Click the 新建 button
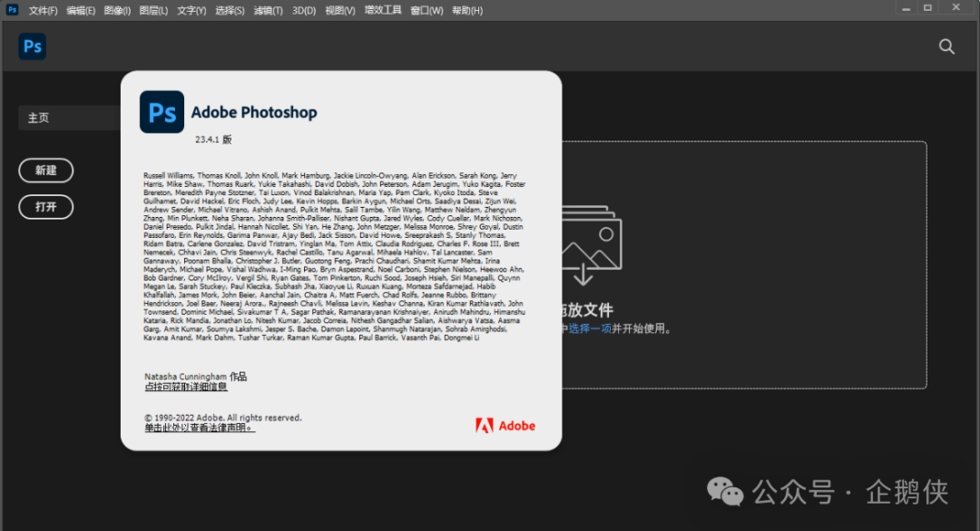Viewport: 980px width, 531px height. [45, 171]
